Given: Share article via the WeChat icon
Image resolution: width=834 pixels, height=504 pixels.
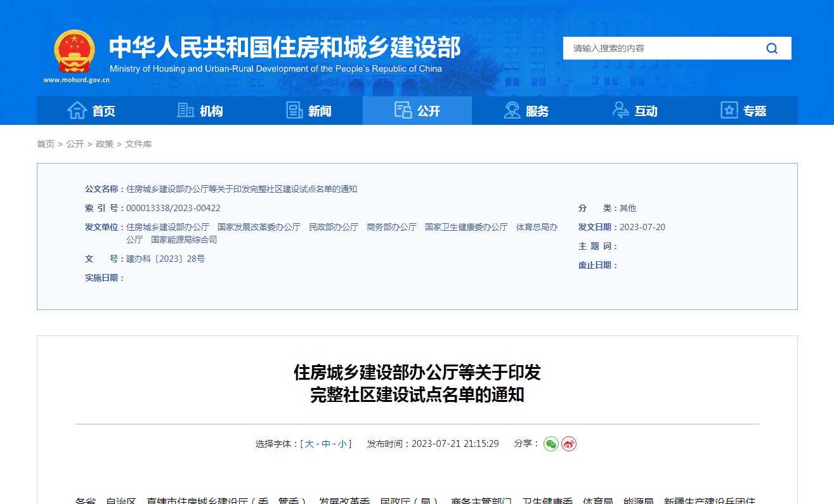Looking at the screenshot, I should (x=551, y=444).
